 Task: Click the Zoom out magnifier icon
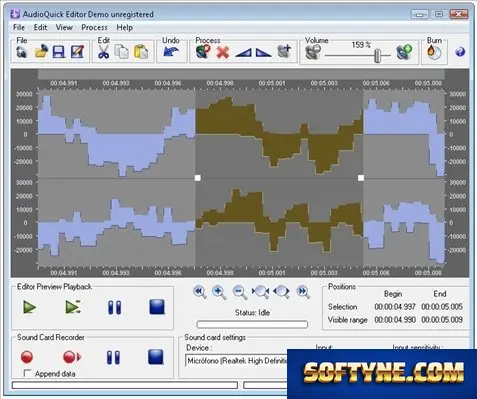pyautogui.click(x=240, y=292)
